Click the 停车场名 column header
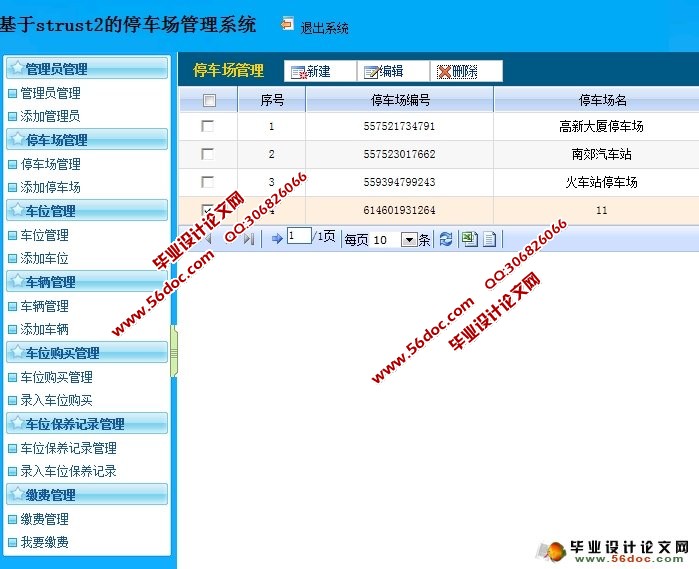The height and width of the screenshot is (569, 699). click(602, 100)
